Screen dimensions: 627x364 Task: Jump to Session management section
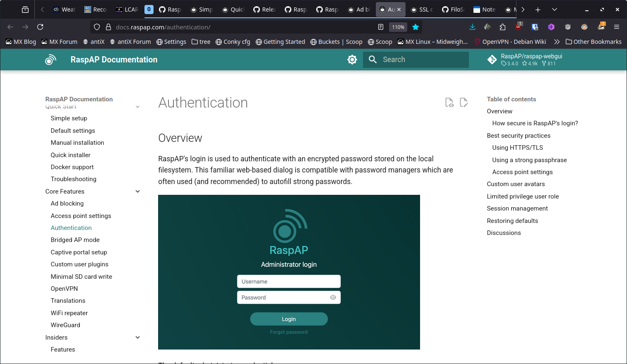(x=517, y=208)
